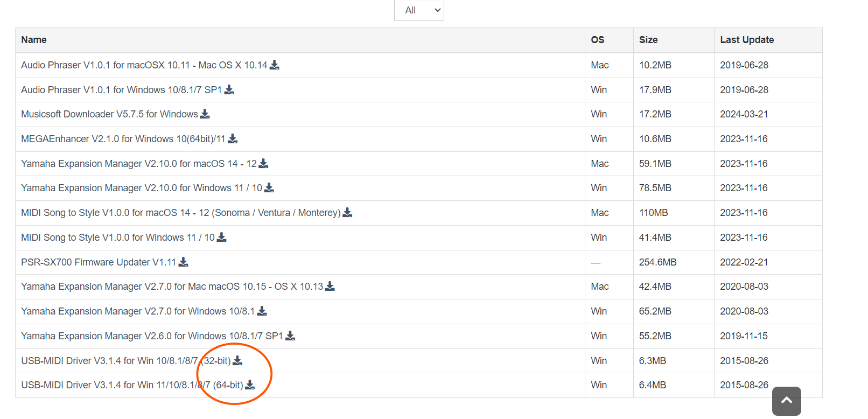Viewport: 868px width, 419px height.
Task: Open MEGAEnhancer V2.1.0 for Windows link
Action: [123, 139]
